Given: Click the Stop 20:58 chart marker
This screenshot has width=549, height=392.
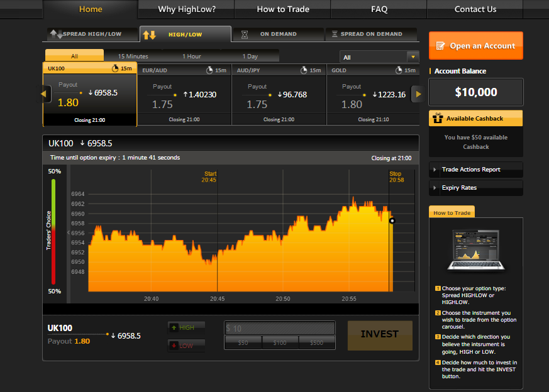Looking at the screenshot, I should 397,177.
